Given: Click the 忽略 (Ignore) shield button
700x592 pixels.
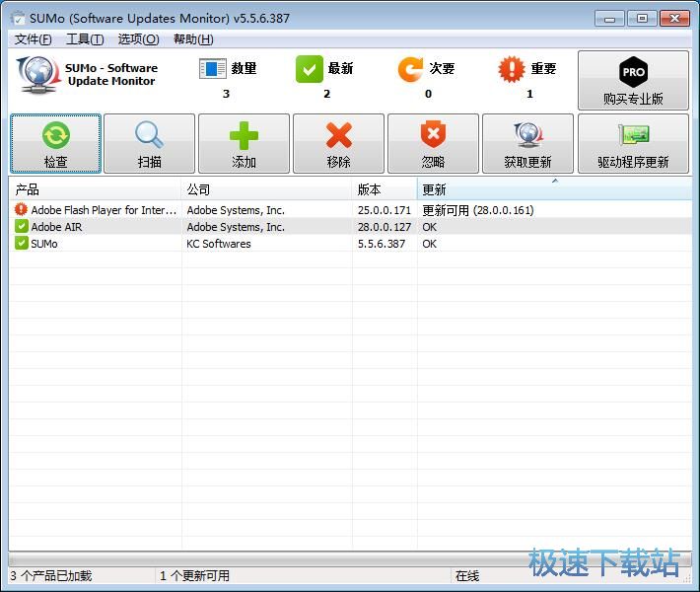Looking at the screenshot, I should tap(433, 143).
